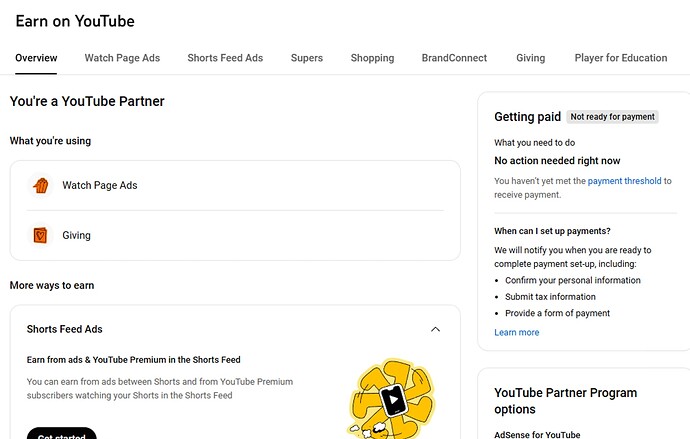Click the No action needed right now text
This screenshot has width=690, height=439.
[557, 161]
